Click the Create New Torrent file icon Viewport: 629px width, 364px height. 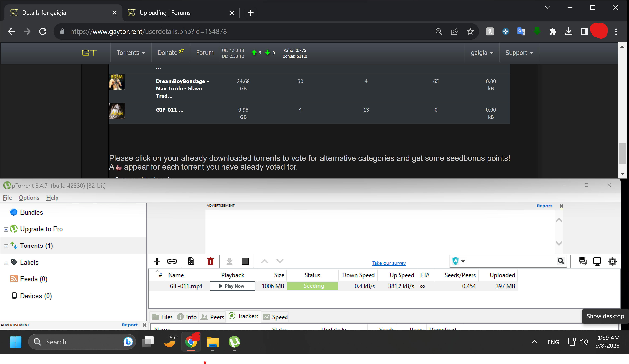pos(191,261)
